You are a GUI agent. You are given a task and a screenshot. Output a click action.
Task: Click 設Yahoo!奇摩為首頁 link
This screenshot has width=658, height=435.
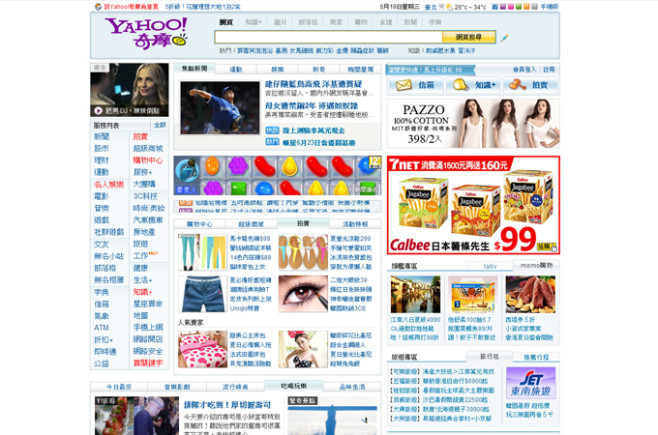131,7
